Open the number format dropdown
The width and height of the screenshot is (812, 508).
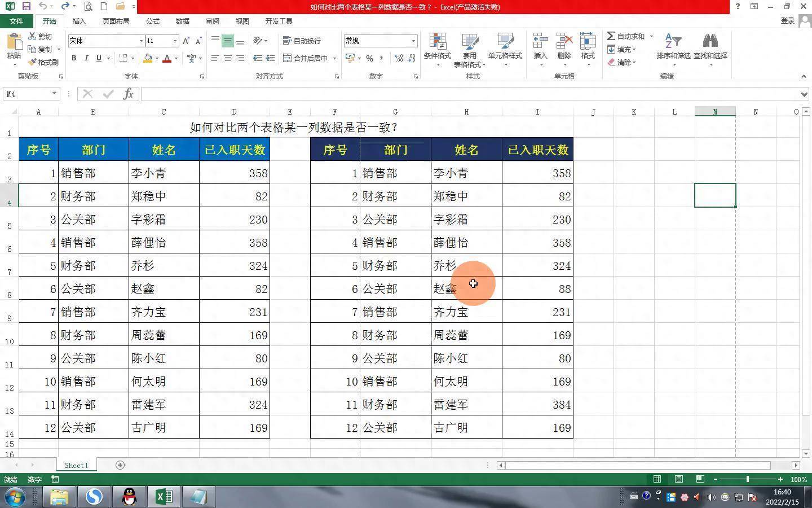pyautogui.click(x=413, y=41)
